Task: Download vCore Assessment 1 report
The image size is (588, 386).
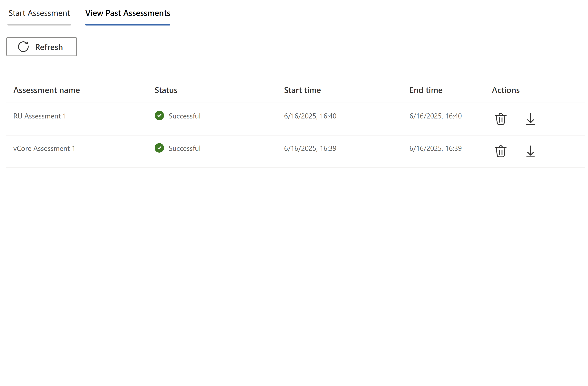Action: (x=531, y=151)
